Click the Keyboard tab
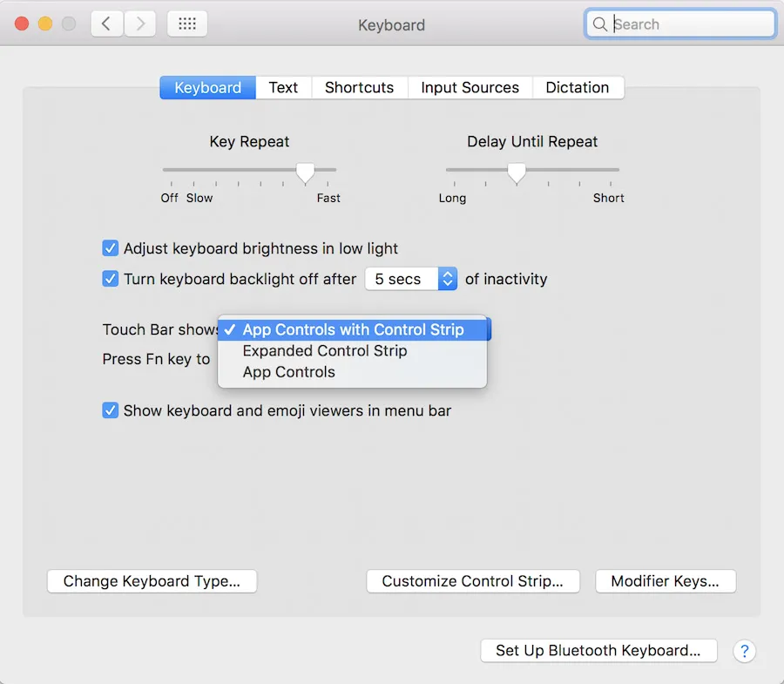 click(x=207, y=87)
